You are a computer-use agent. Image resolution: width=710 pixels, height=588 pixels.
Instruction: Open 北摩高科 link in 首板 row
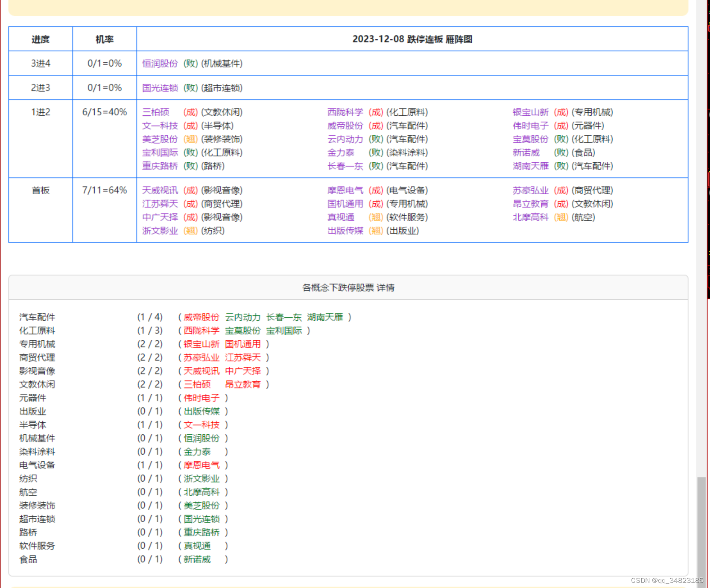pyautogui.click(x=531, y=217)
